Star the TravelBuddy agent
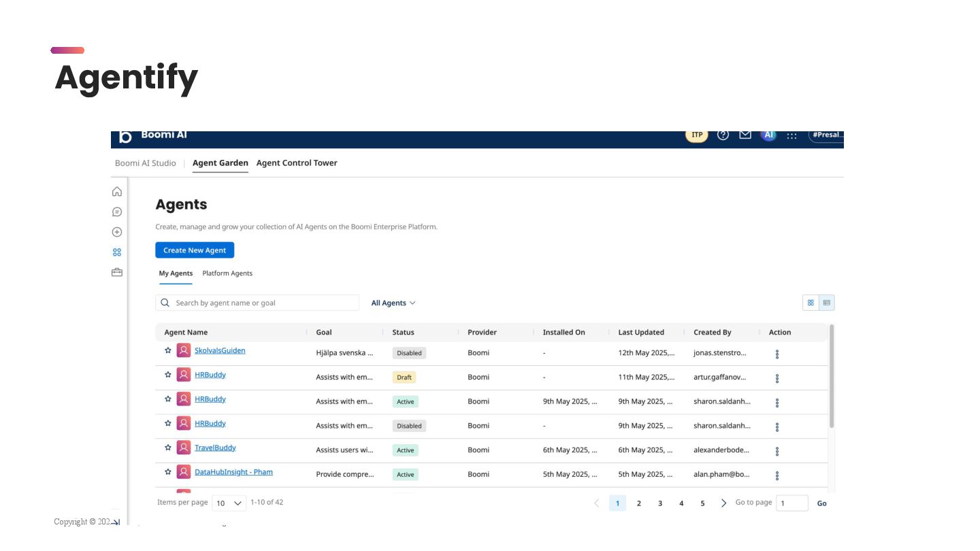Screen dimensions: 980x551 (x=168, y=448)
